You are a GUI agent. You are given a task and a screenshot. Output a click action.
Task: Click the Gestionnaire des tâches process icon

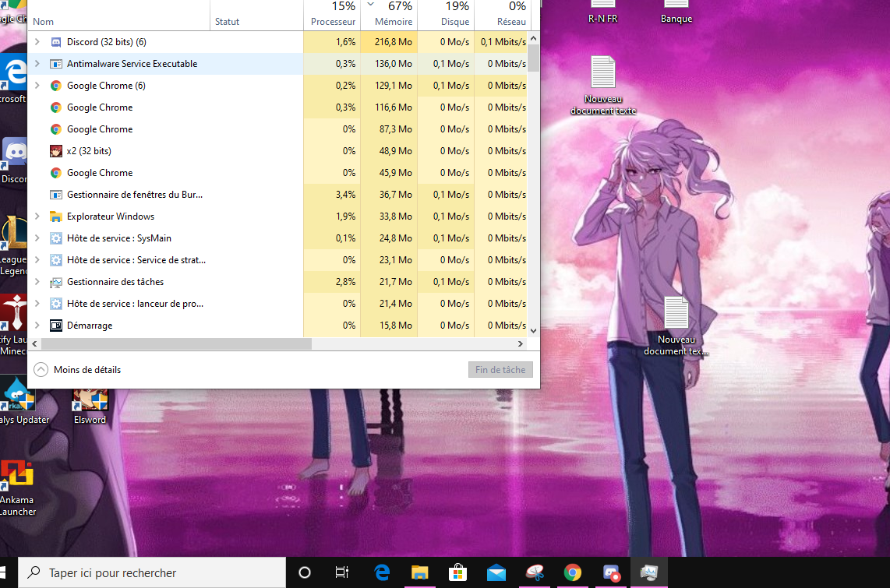(55, 282)
